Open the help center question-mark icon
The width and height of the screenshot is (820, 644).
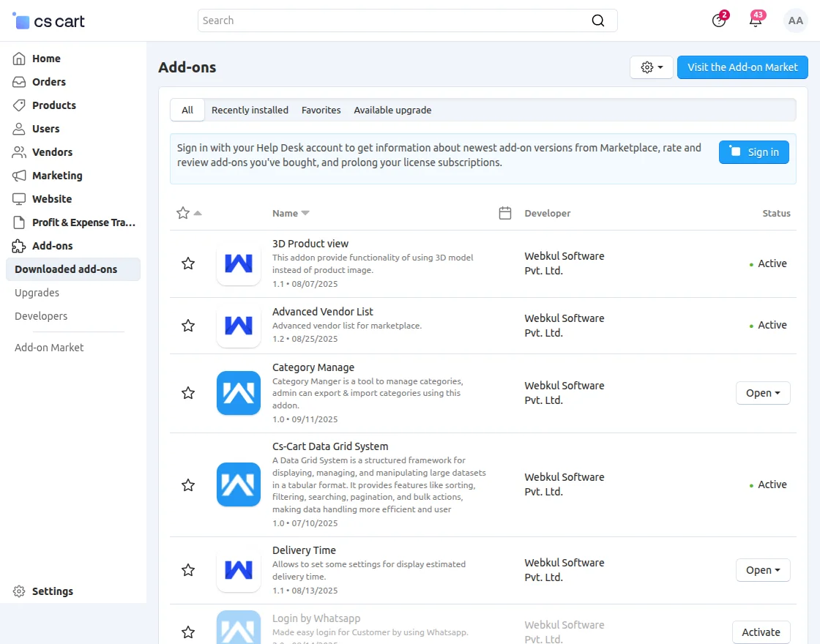click(719, 20)
